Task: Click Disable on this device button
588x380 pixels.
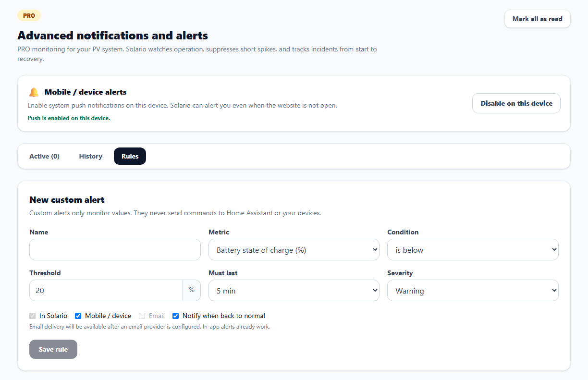Action: click(x=516, y=103)
